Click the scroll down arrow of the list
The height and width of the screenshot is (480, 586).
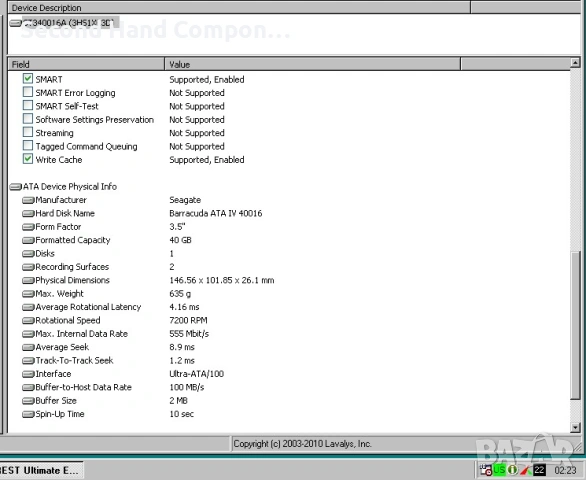(x=575, y=427)
